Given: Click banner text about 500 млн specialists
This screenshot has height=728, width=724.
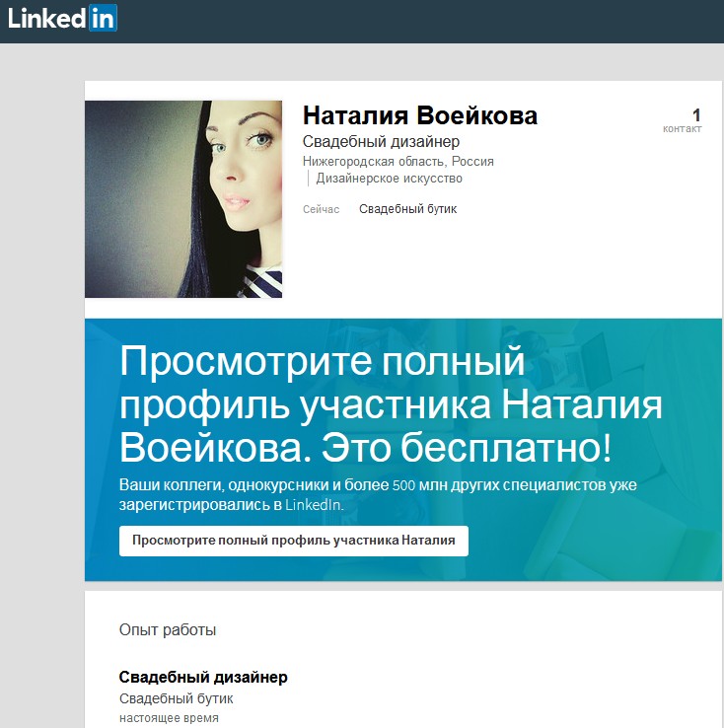Looking at the screenshot, I should click(378, 494).
